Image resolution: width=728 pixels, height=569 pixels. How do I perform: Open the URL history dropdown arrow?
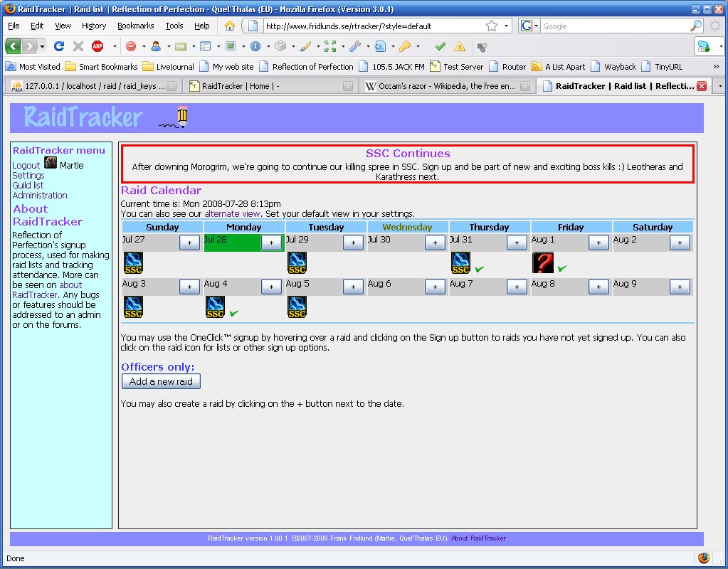(x=507, y=26)
